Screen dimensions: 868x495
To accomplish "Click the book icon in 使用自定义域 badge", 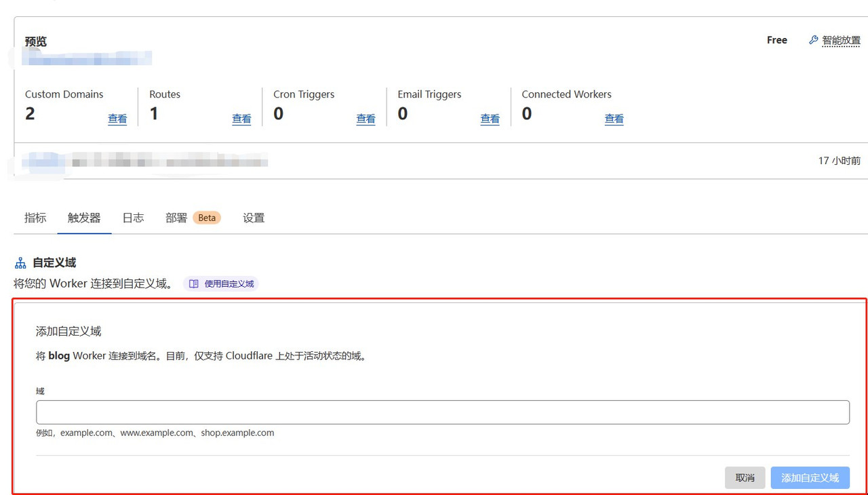I will (x=194, y=283).
